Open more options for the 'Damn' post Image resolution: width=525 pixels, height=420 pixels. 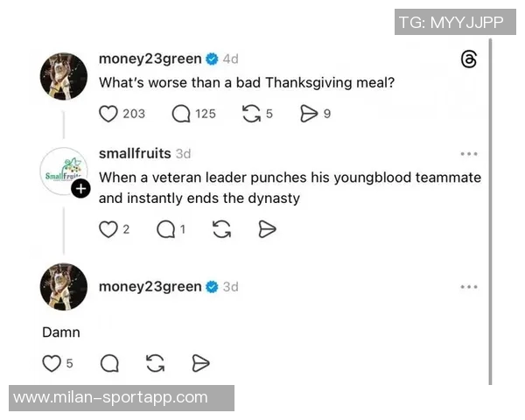tap(469, 287)
